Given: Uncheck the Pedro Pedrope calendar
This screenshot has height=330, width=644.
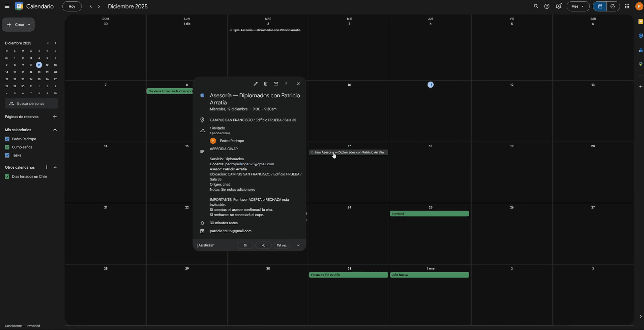Looking at the screenshot, I should (x=7, y=139).
